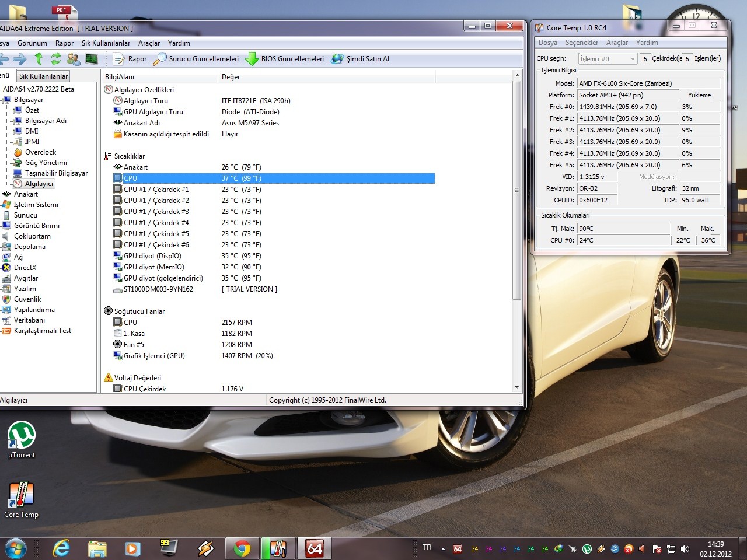Open the Görünüm menu in AIDA64
747x560 pixels.
(x=32, y=43)
